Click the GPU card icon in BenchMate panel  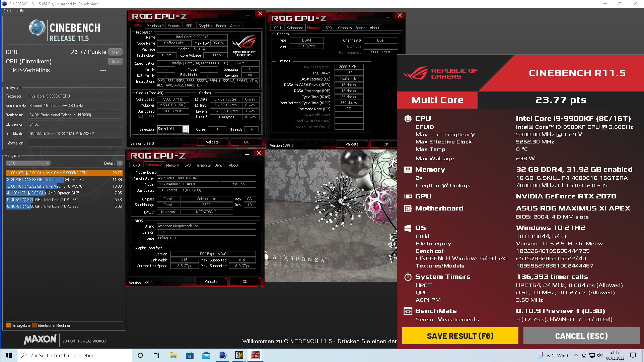408,196
